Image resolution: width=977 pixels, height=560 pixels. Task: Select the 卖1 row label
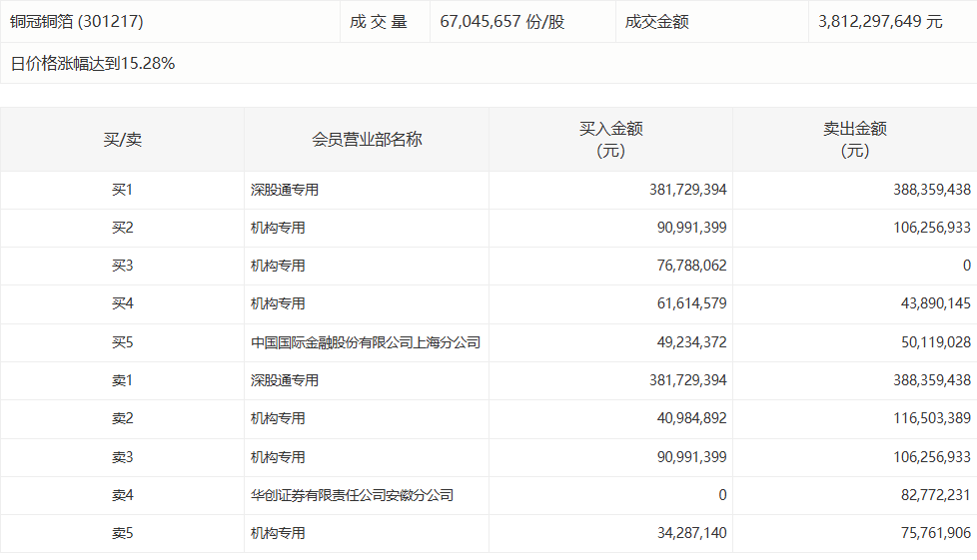pos(122,380)
